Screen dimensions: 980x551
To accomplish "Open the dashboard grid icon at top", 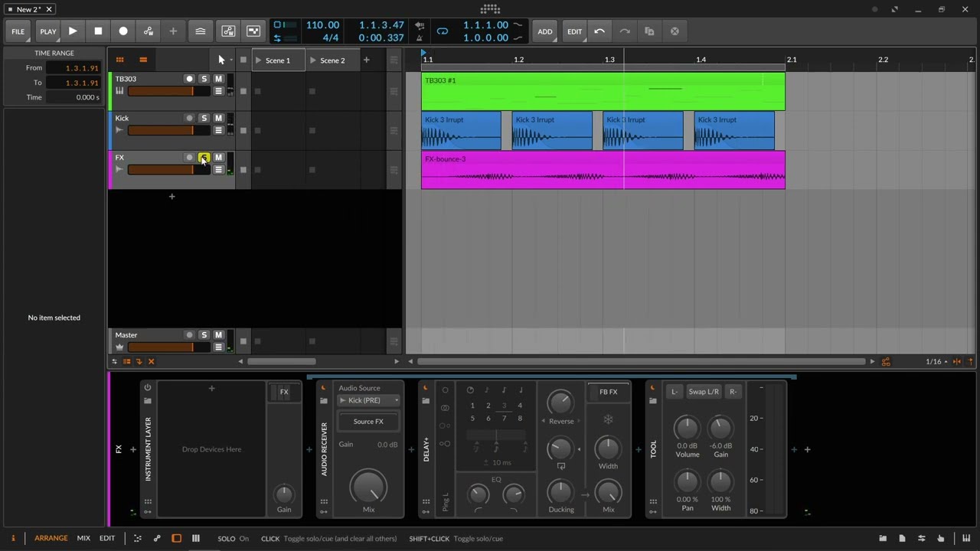I will click(490, 9).
